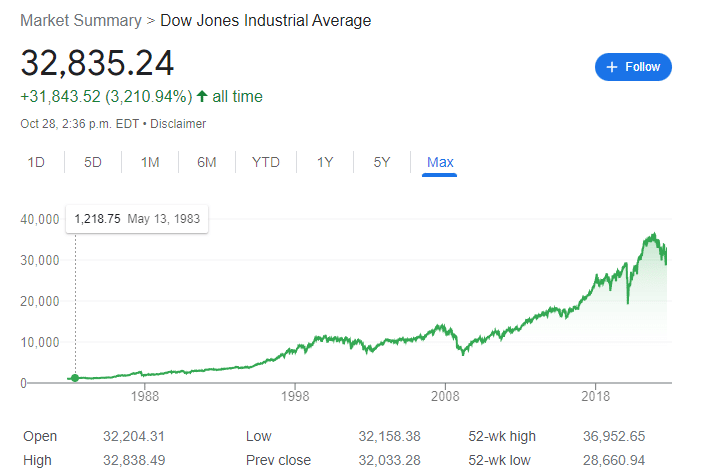Select the 1D time range tab
This screenshot has height=470, width=705.
(36, 162)
